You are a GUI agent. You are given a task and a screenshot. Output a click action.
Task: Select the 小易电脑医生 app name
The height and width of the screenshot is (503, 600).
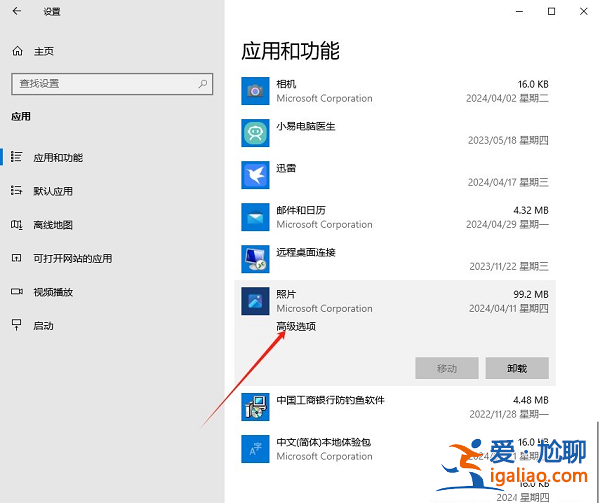[306, 126]
